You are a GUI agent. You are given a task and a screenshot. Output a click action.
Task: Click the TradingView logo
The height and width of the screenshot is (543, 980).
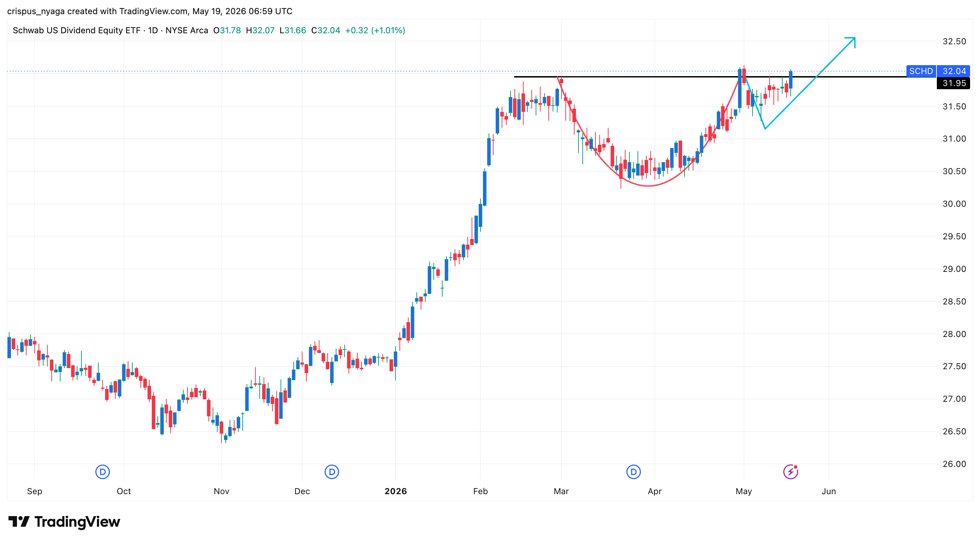[x=64, y=521]
